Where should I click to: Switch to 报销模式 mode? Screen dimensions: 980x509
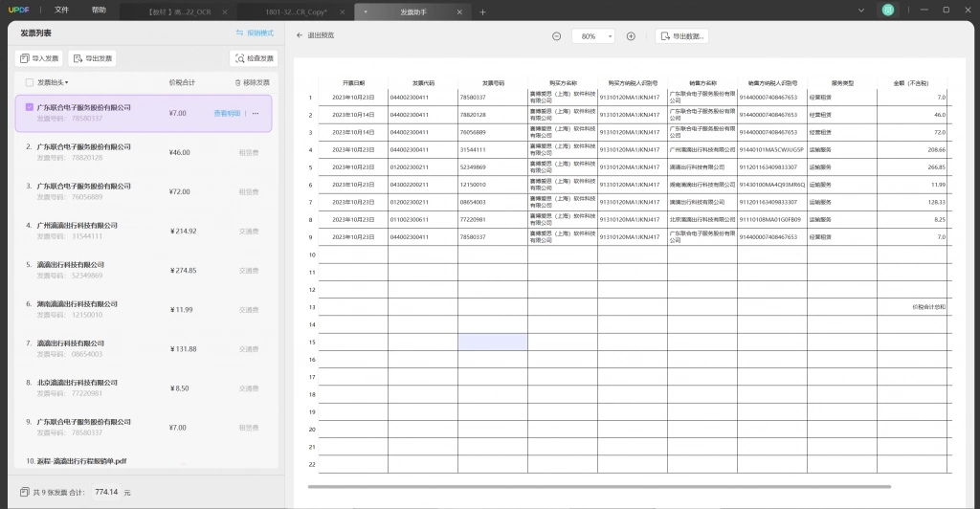tap(255, 33)
